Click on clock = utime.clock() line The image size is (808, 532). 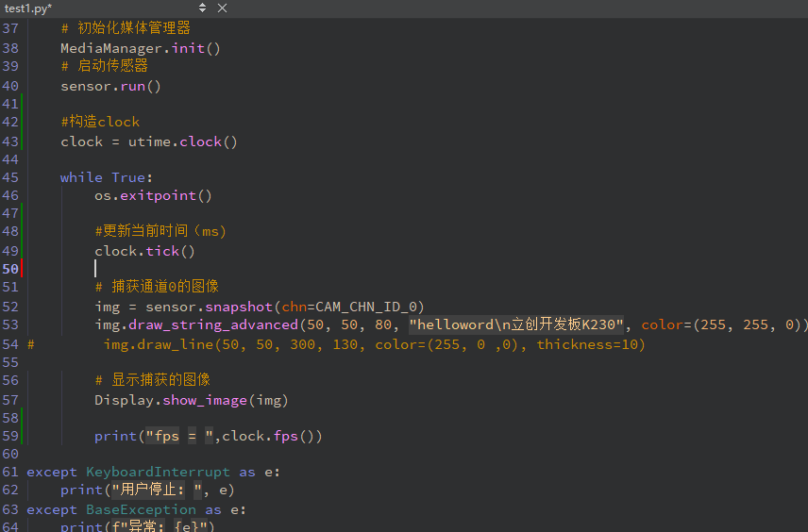tap(149, 141)
